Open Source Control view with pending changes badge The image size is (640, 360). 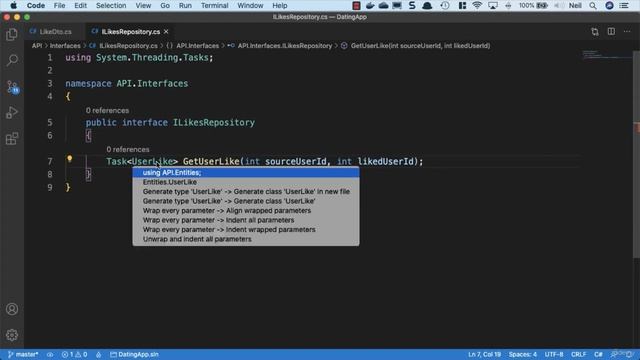pyautogui.click(x=12, y=87)
